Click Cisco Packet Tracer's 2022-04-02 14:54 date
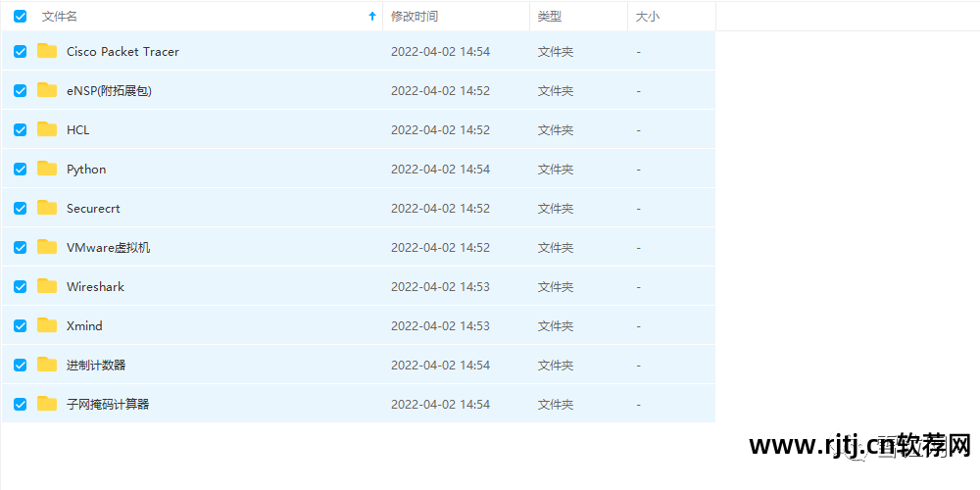 (441, 52)
